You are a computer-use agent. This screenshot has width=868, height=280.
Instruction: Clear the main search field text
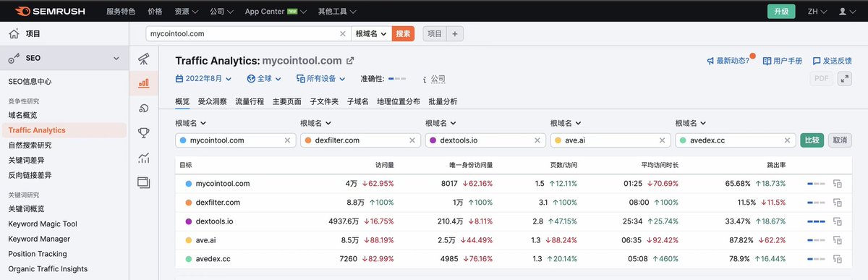click(343, 33)
